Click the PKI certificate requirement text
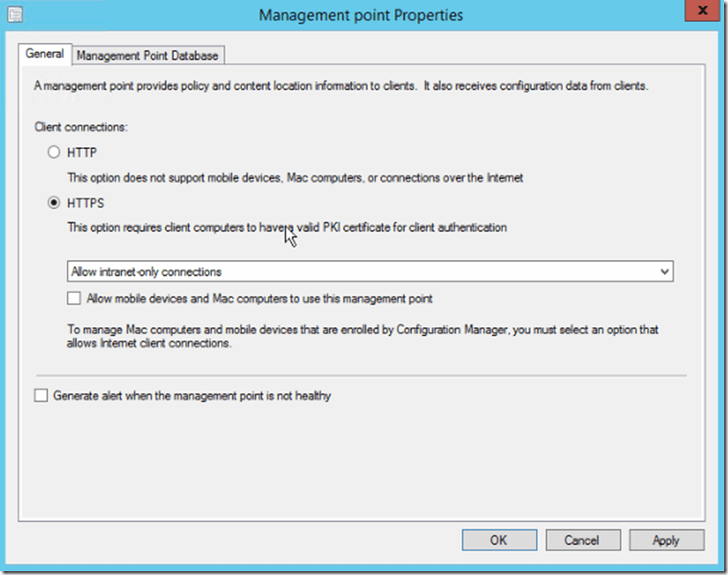728x575 pixels. 286,228
